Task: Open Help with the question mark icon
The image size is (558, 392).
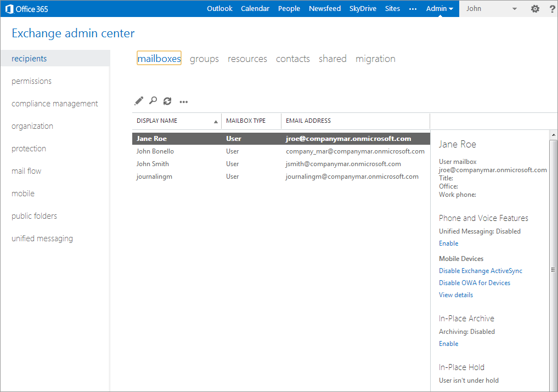Action: (x=551, y=9)
